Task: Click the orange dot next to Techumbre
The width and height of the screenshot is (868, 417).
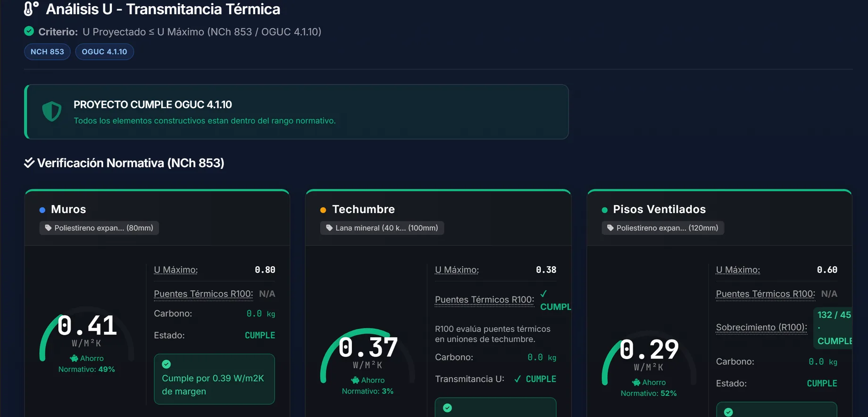Action: click(x=323, y=210)
